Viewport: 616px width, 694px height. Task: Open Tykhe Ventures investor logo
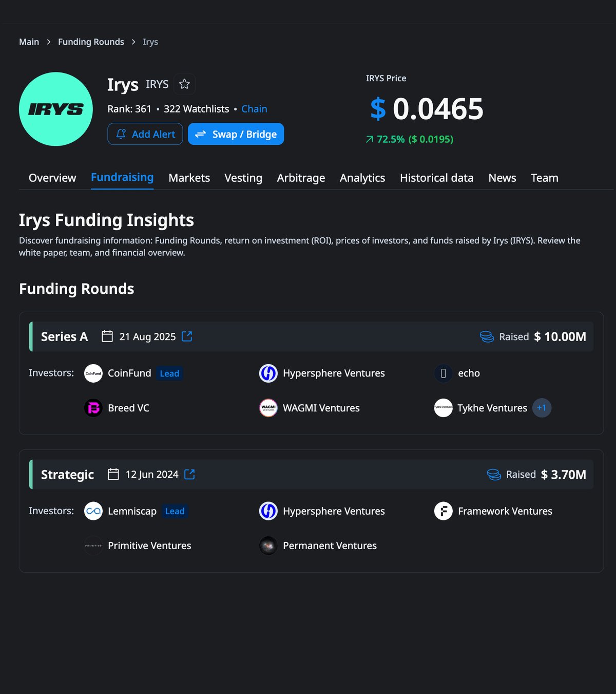pyautogui.click(x=444, y=408)
